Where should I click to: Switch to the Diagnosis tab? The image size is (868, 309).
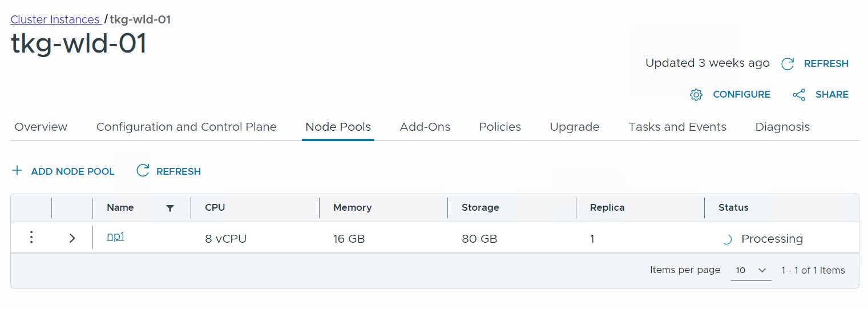782,127
